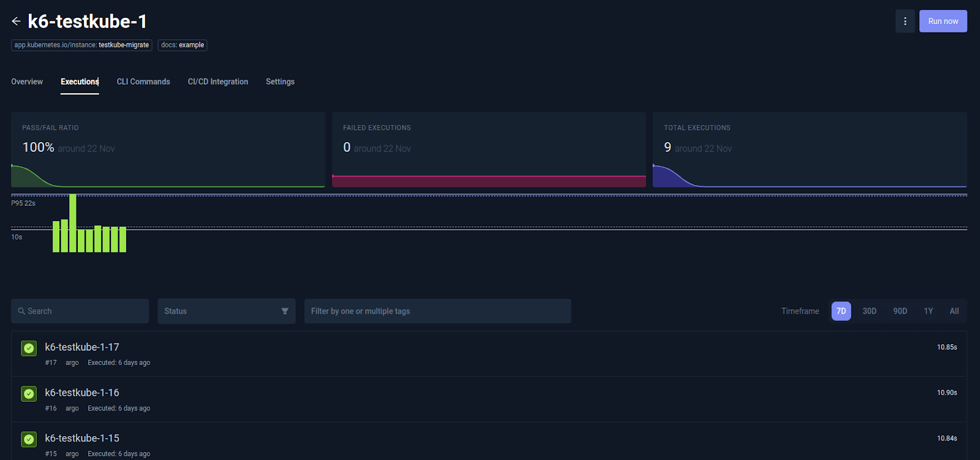Open execution k6-testkube-1-17
This screenshot has width=980, height=460.
pyautogui.click(x=489, y=354)
